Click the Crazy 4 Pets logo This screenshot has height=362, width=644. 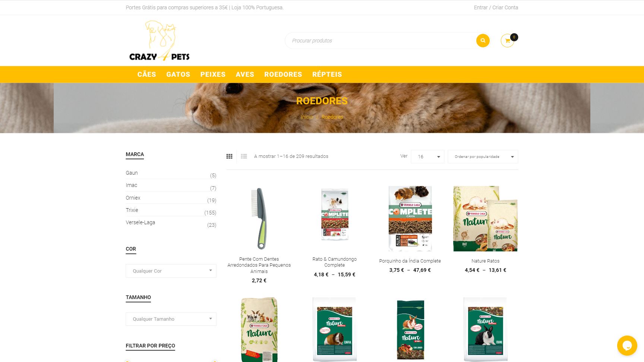pos(160,41)
